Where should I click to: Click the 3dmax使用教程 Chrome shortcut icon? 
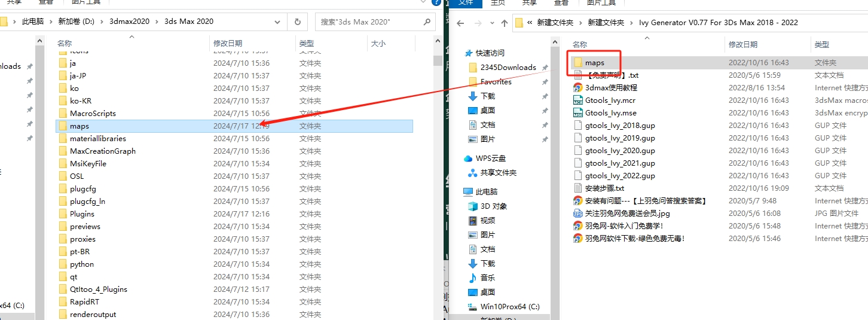[x=578, y=87]
